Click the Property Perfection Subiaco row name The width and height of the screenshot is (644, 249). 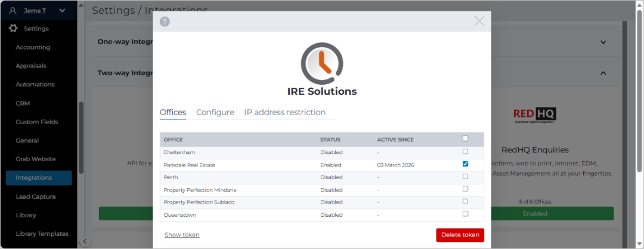point(199,202)
